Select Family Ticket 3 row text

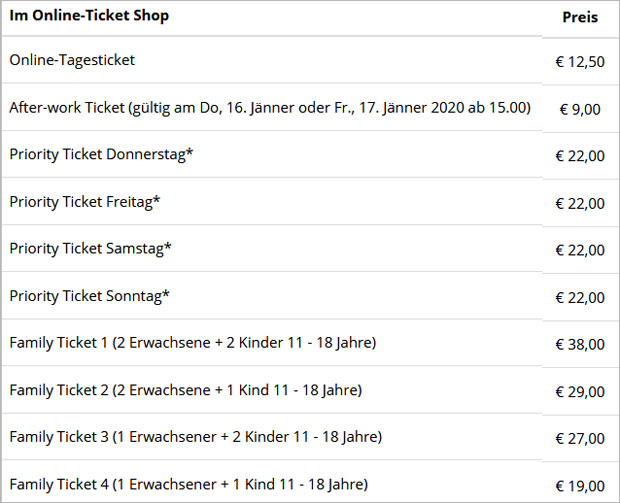[196, 437]
